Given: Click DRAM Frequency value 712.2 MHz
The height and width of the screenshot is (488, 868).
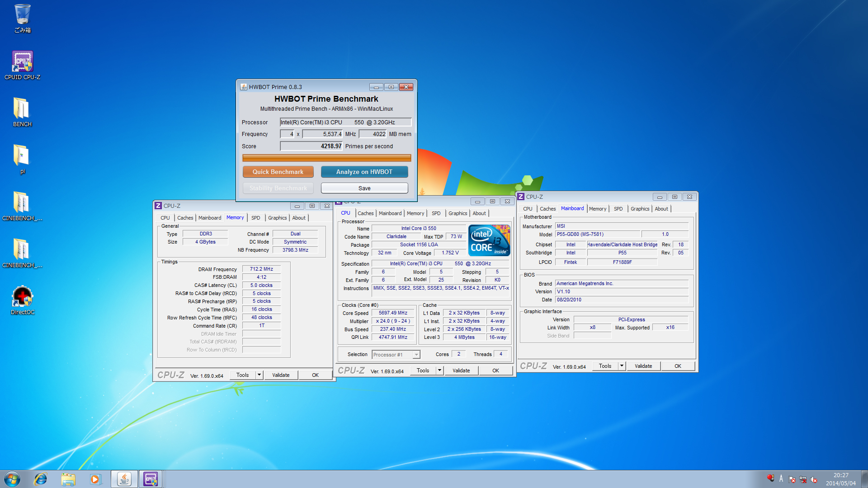Looking at the screenshot, I should pos(261,269).
